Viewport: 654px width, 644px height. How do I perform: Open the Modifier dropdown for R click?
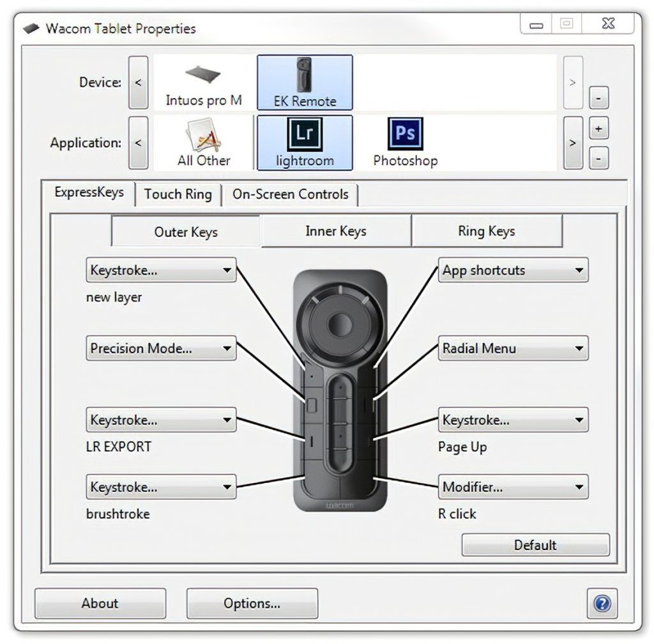point(513,487)
